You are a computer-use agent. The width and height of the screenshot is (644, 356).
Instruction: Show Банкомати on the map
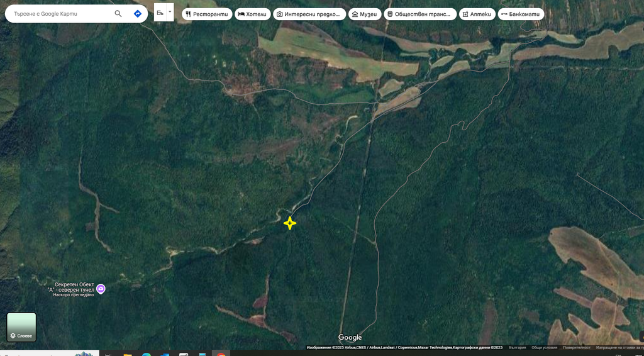(x=521, y=14)
